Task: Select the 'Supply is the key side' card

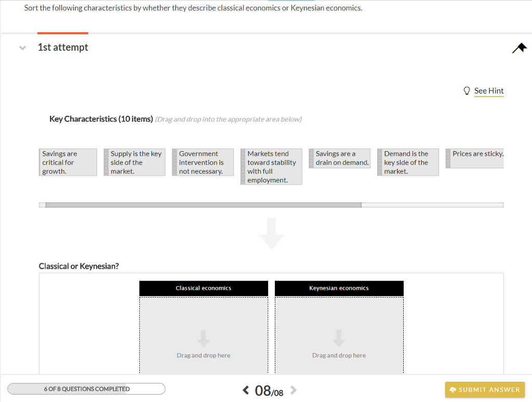Action: click(134, 162)
